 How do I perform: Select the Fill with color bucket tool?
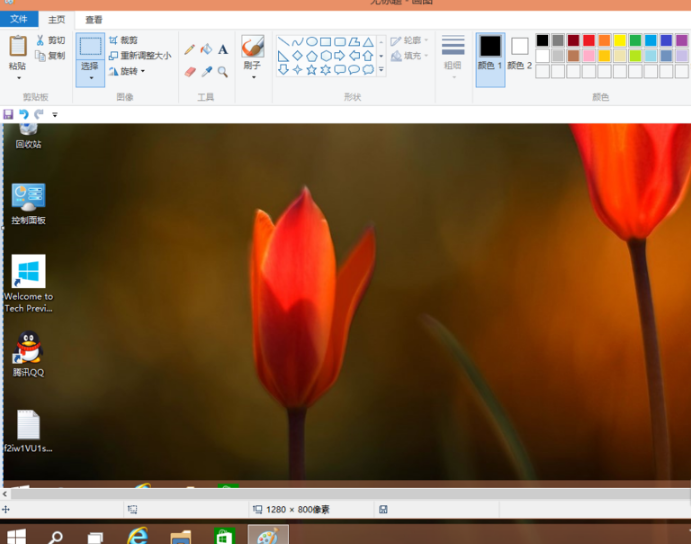pyautogui.click(x=206, y=49)
